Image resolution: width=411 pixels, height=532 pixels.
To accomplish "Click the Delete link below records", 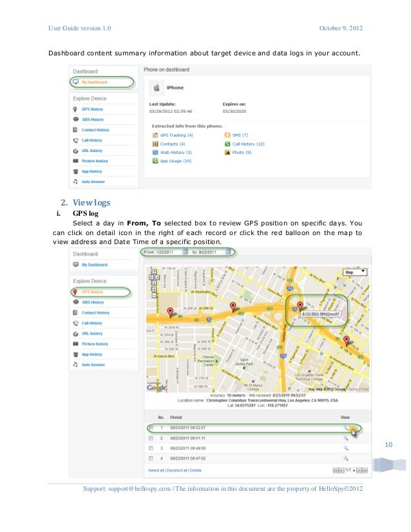I will (195, 470).
